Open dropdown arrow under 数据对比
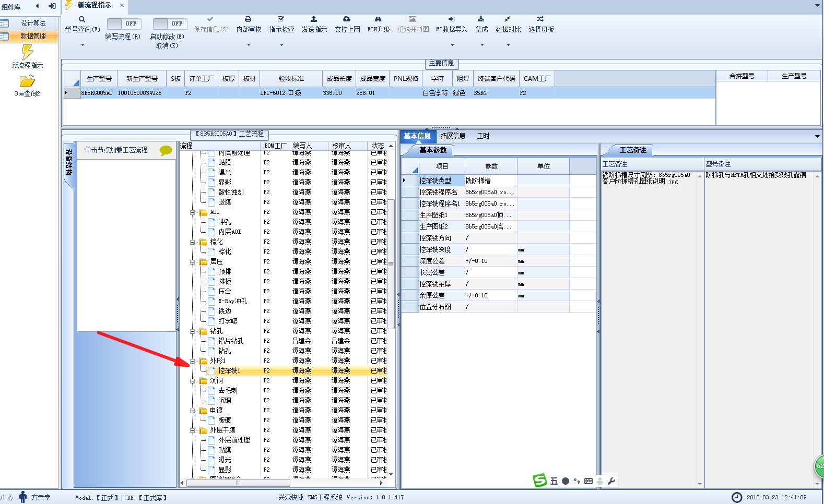The image size is (824, 504). [508, 45]
